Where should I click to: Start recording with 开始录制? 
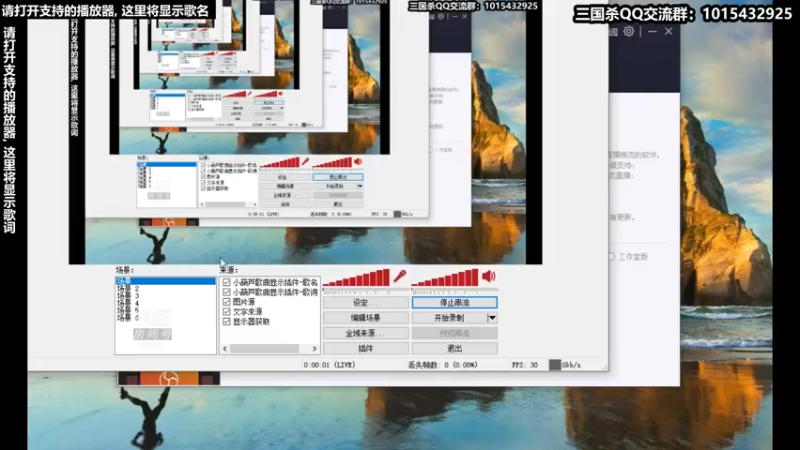click(449, 318)
